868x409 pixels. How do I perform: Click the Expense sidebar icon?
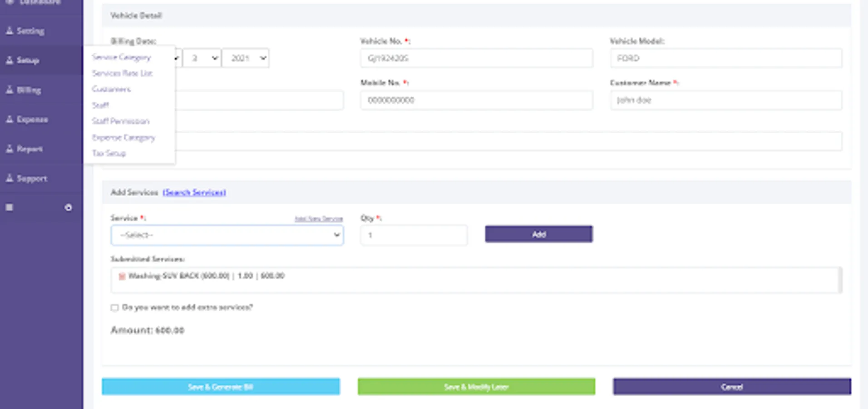(9, 119)
